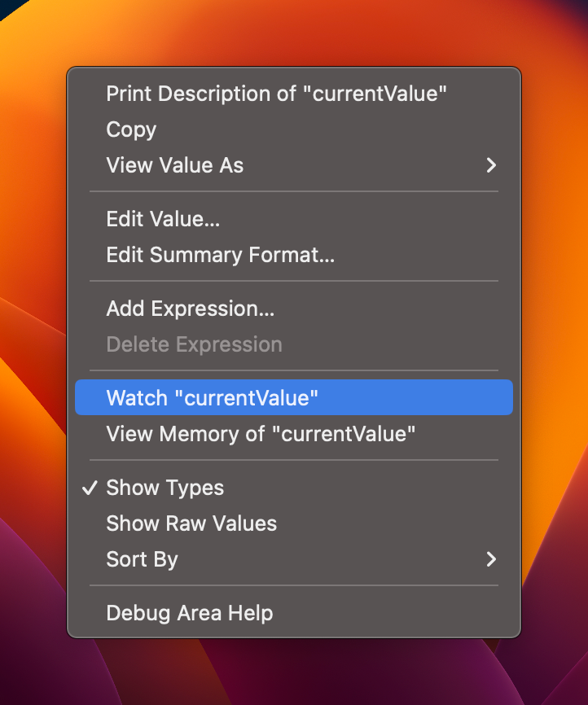Choose Print Description of "currentValue"
588x705 pixels.
[x=277, y=94]
